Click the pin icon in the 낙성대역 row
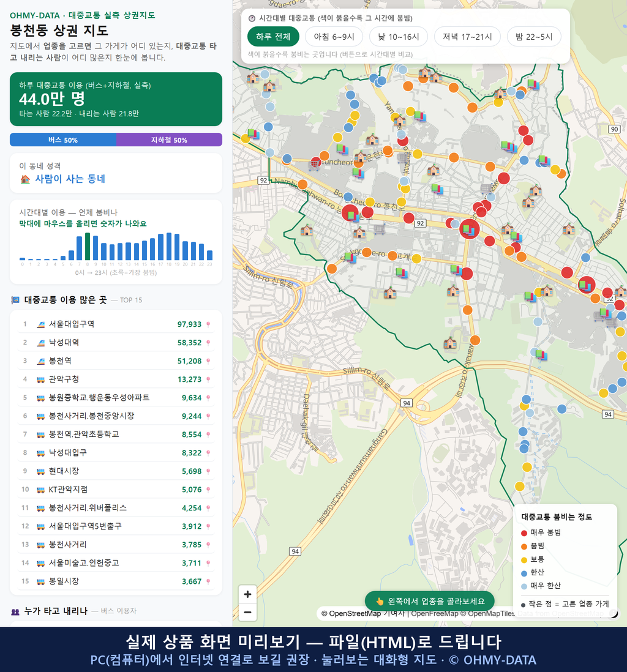Viewport: 627px width, 672px height. pyautogui.click(x=208, y=343)
